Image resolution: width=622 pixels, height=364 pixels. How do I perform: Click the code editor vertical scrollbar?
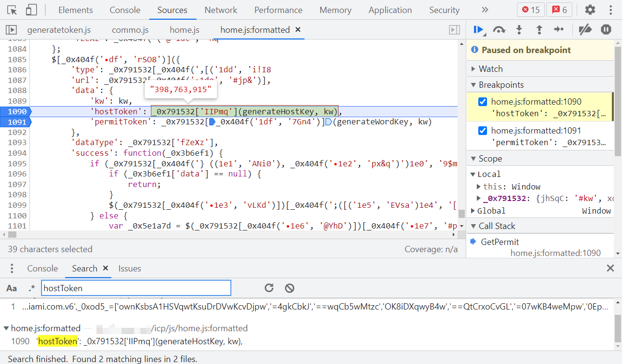(461, 214)
